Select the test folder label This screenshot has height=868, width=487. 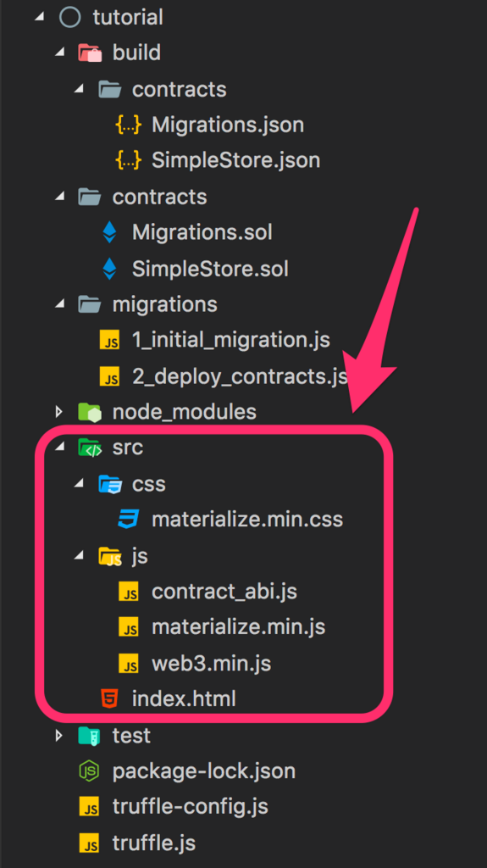(x=131, y=735)
